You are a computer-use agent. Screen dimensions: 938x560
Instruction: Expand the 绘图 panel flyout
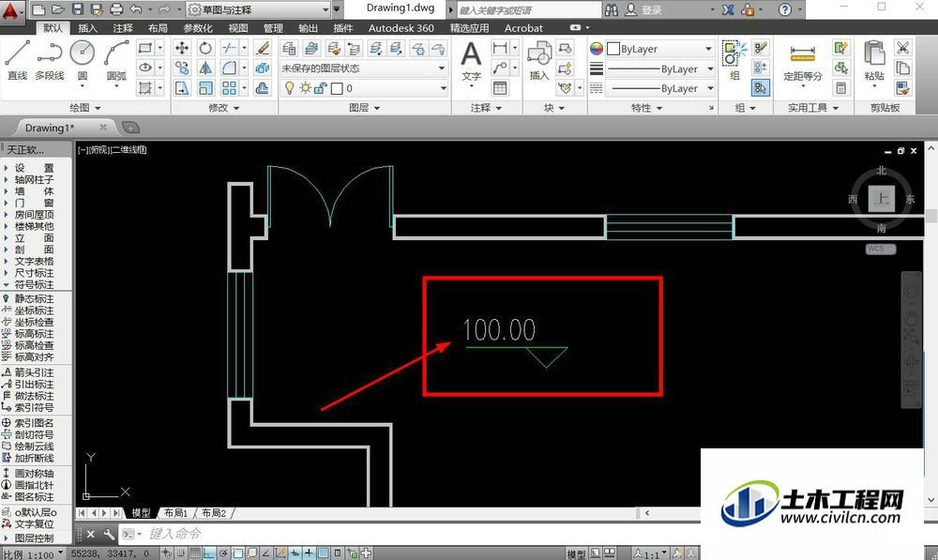pyautogui.click(x=84, y=108)
